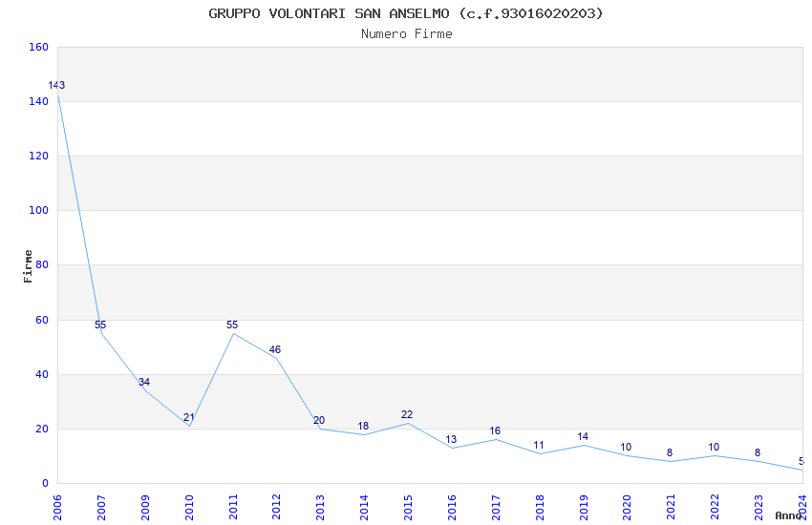Click the subtitle Numero Firme
The image size is (812, 525).
point(407,34)
